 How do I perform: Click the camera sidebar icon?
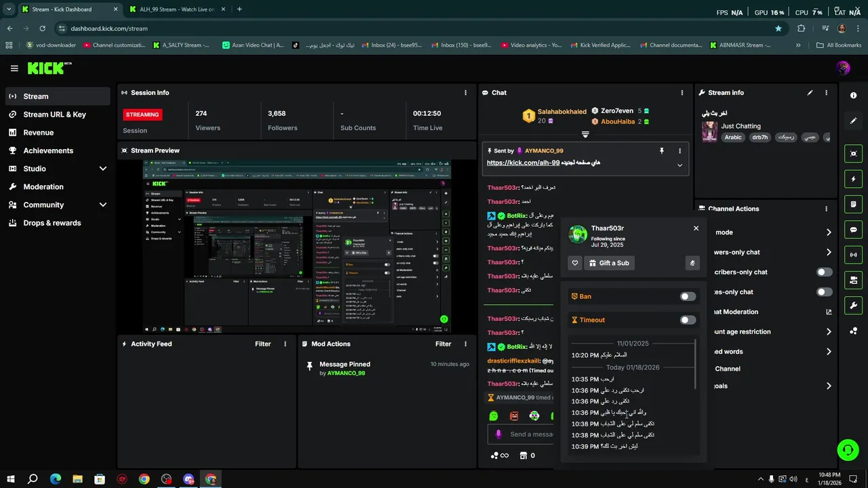coord(854,280)
